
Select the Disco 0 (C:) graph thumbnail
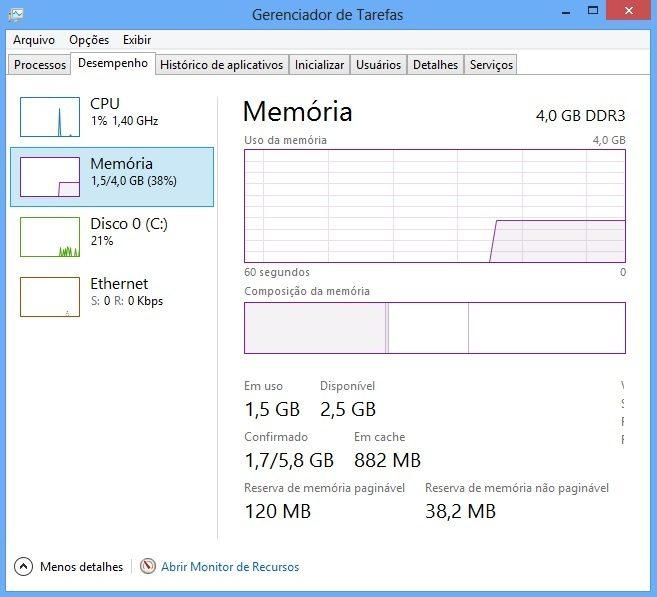50,237
